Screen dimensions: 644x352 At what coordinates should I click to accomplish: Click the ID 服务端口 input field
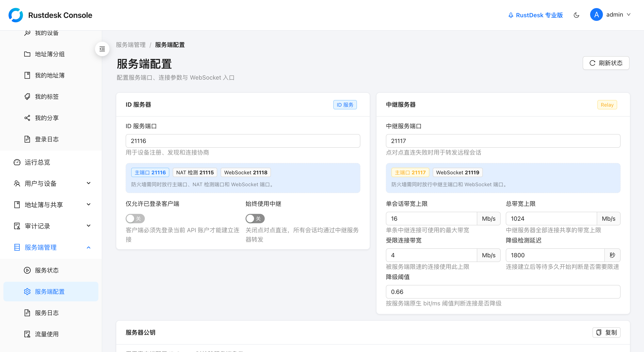pyautogui.click(x=243, y=141)
